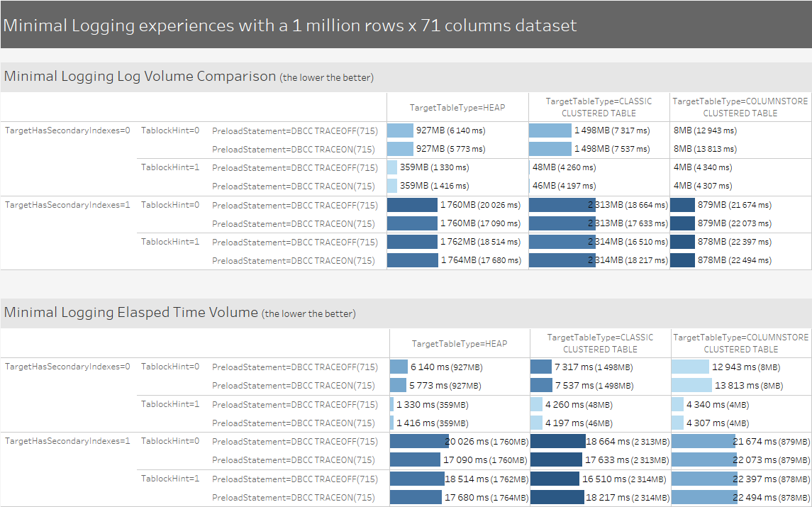Select the 1 498MB (7 317 ms) classic clustered bar

tap(550, 130)
